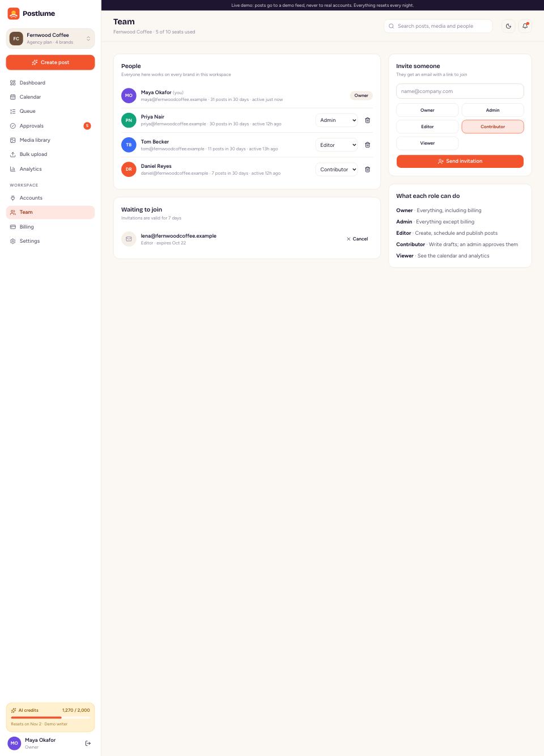This screenshot has width=544, height=756.
Task: Click Maya Okafor's MO avatar in People
Action: pos(129,95)
